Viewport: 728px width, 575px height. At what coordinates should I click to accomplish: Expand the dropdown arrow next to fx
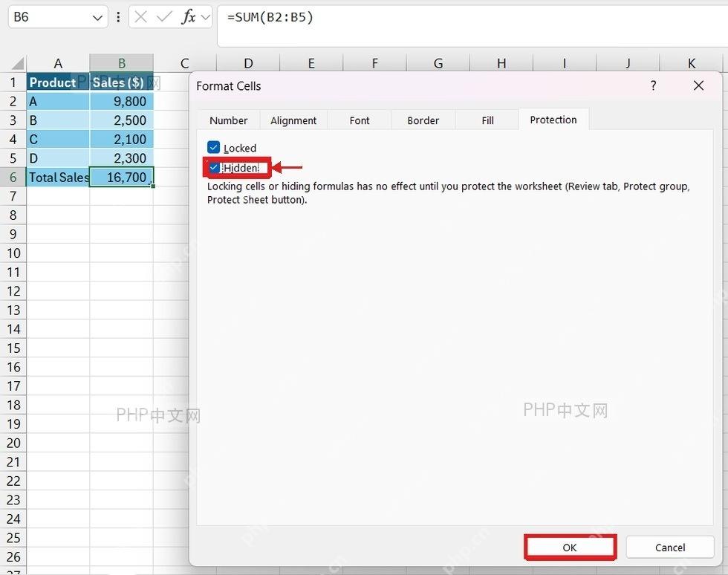click(205, 18)
